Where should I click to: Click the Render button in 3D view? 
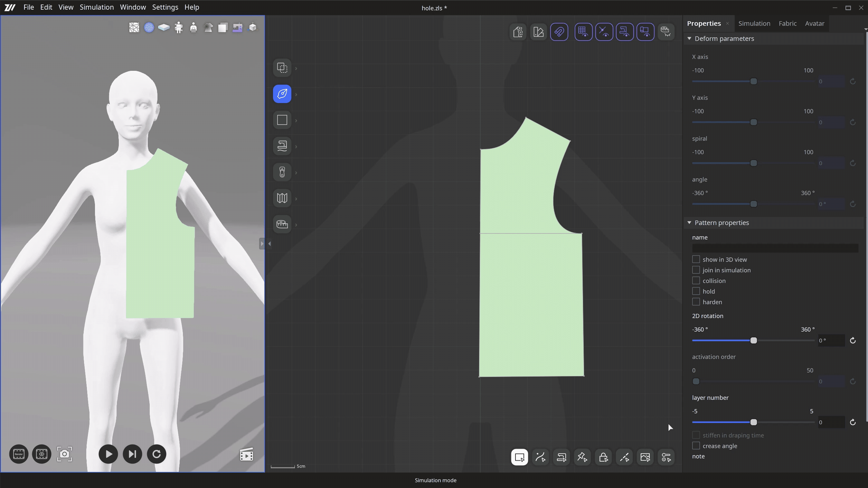pos(19,454)
